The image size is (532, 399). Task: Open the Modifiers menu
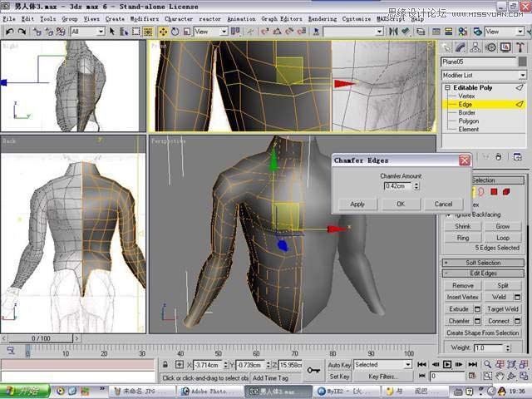click(x=144, y=18)
